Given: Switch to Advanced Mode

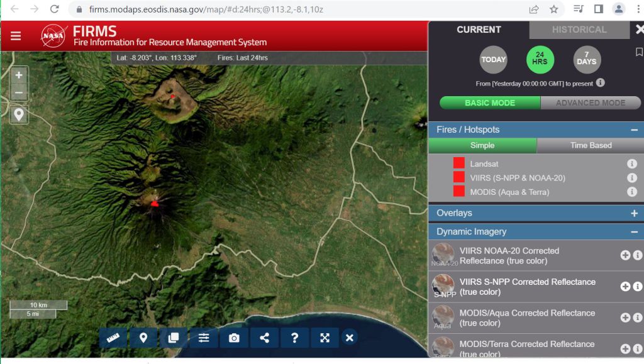Looking at the screenshot, I should (x=590, y=102).
